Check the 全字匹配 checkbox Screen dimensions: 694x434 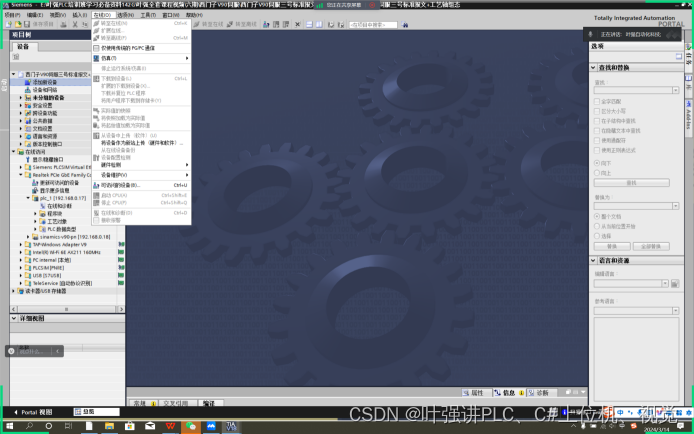pyautogui.click(x=597, y=101)
